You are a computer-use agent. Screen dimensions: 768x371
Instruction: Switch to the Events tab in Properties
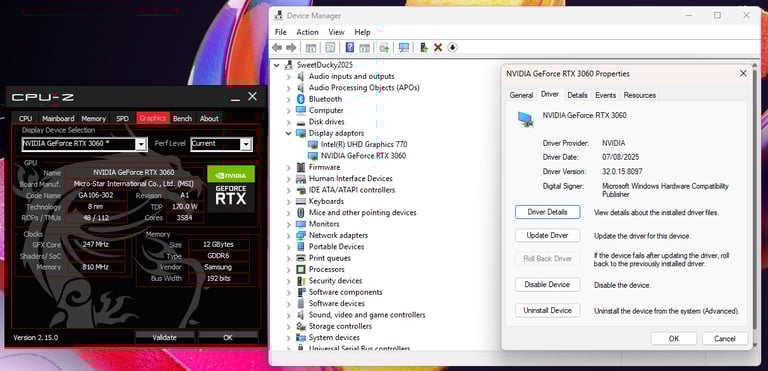[x=605, y=95]
